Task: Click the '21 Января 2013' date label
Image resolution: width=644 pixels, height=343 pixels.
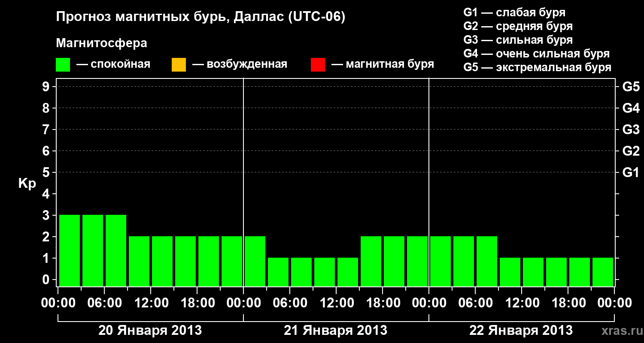Action: pos(336,331)
